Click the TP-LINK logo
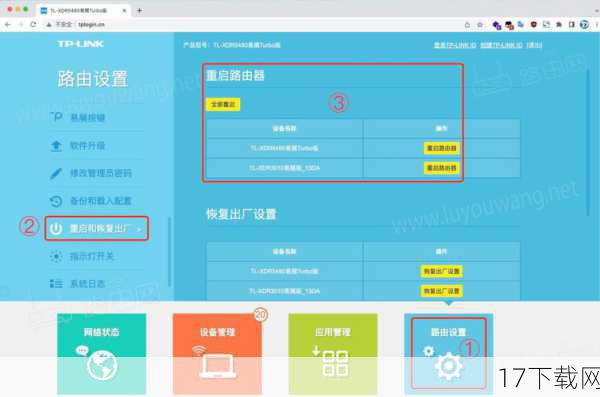 point(80,44)
